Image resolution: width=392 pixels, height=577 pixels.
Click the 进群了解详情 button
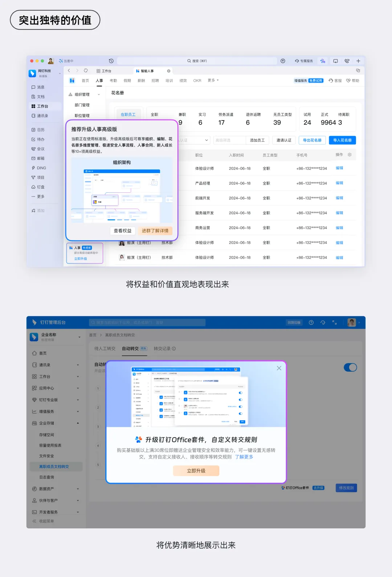pyautogui.click(x=155, y=231)
